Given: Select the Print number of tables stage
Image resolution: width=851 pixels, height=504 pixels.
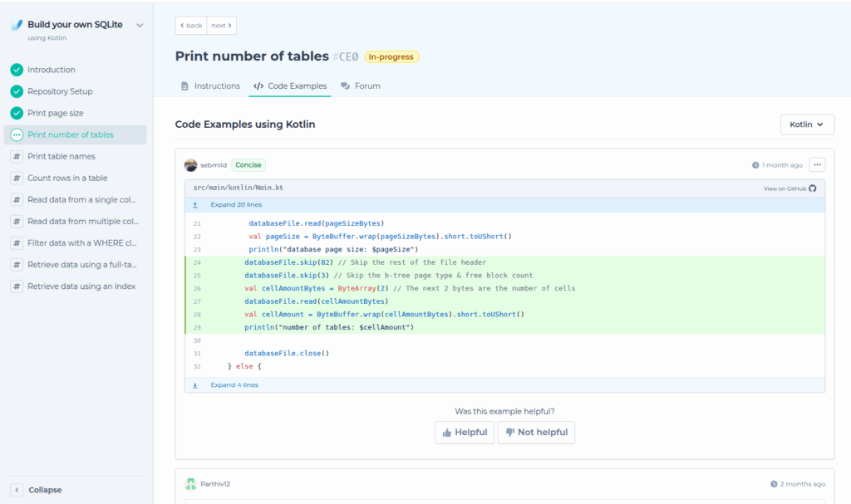Looking at the screenshot, I should 75,135.
